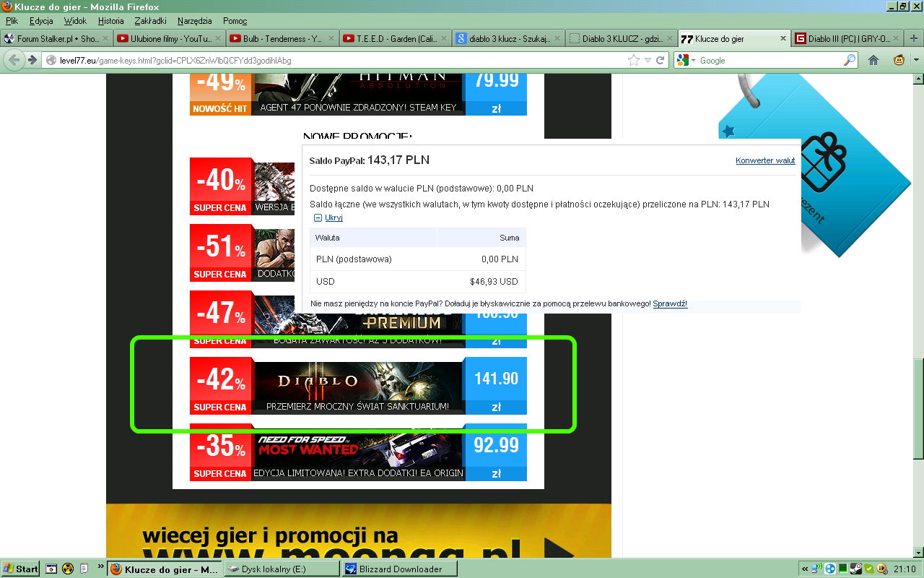Bookmark this page with the star icon
This screenshot has width=924, height=578.
(634, 60)
